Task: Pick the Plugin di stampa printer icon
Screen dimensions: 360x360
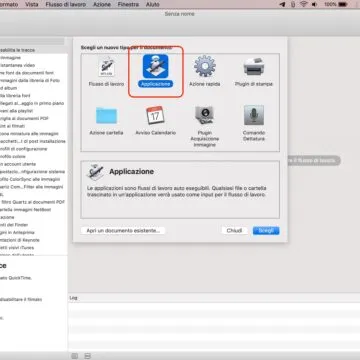Action: tap(254, 67)
